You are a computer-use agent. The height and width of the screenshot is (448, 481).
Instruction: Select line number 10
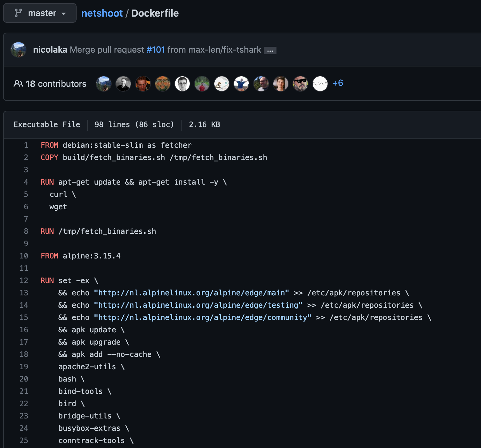(x=24, y=256)
